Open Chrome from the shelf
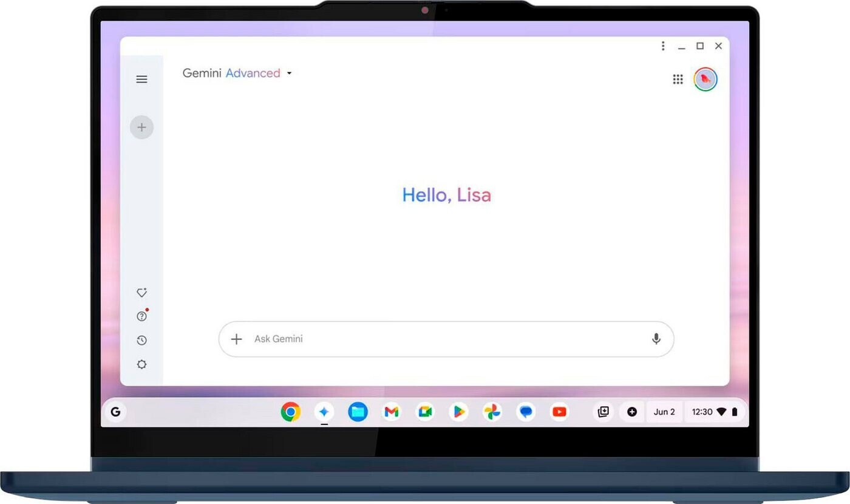 click(x=291, y=412)
